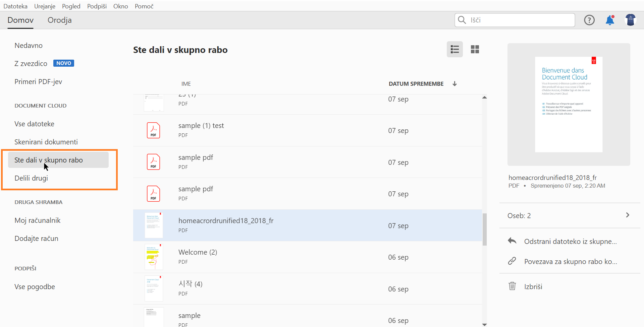This screenshot has width=644, height=327.
Task: Click the share link chain icon
Action: 512,261
